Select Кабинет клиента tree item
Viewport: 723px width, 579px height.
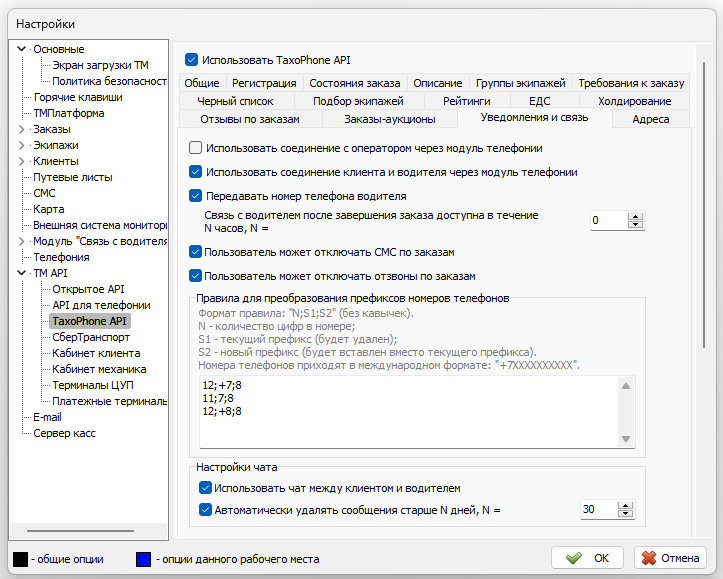tap(96, 353)
